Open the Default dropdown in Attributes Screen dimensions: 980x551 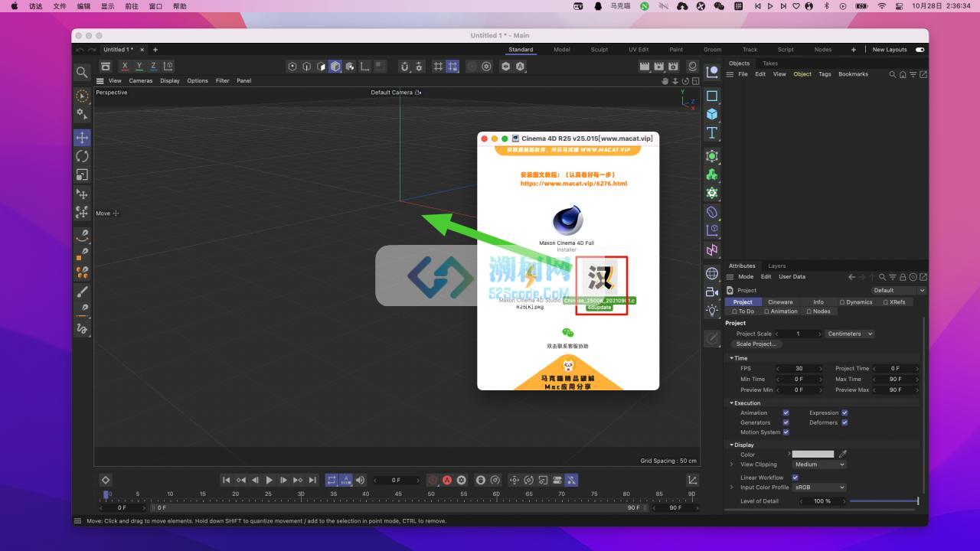(898, 291)
